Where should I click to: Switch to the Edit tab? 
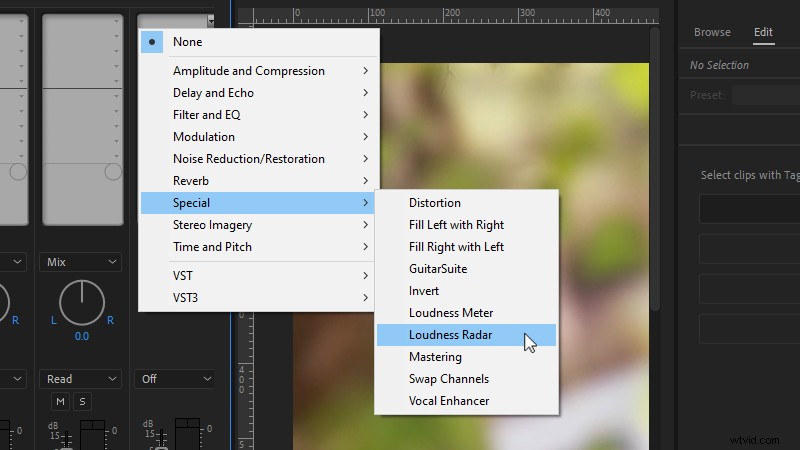763,32
